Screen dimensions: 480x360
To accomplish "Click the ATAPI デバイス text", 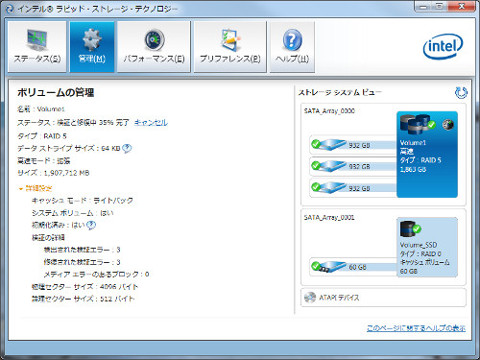I will coord(339,298).
